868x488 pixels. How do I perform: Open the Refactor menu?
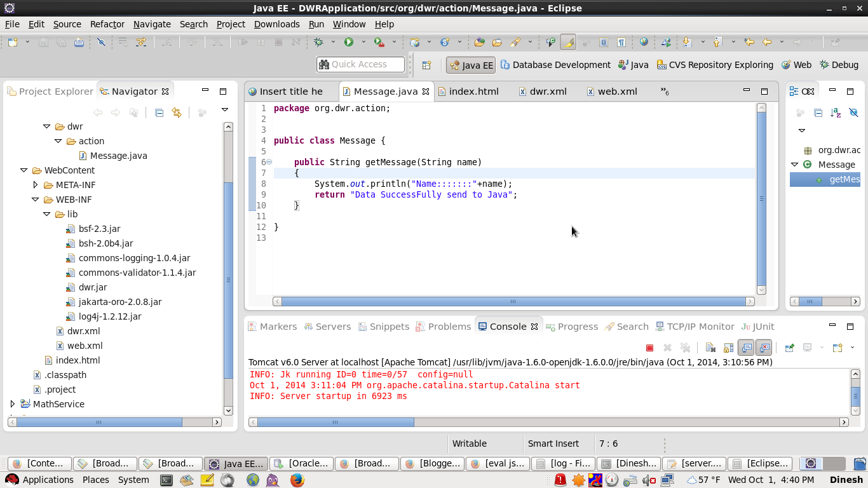click(107, 24)
